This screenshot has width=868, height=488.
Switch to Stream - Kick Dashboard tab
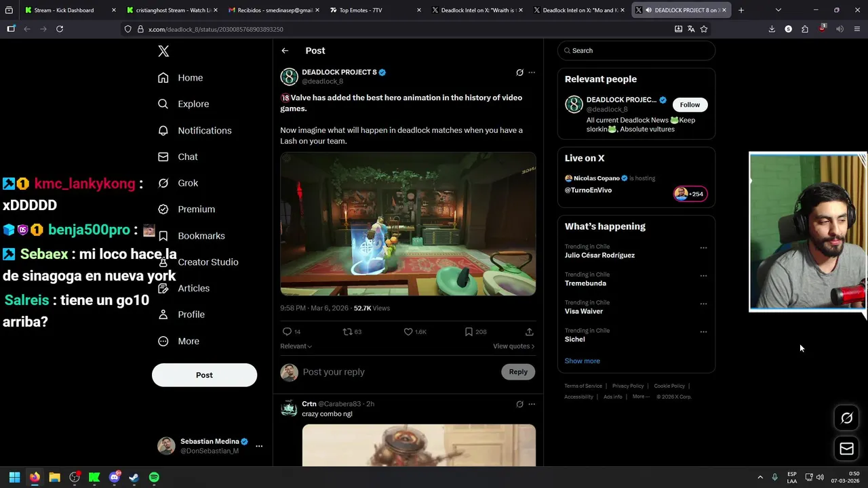pyautogui.click(x=68, y=10)
